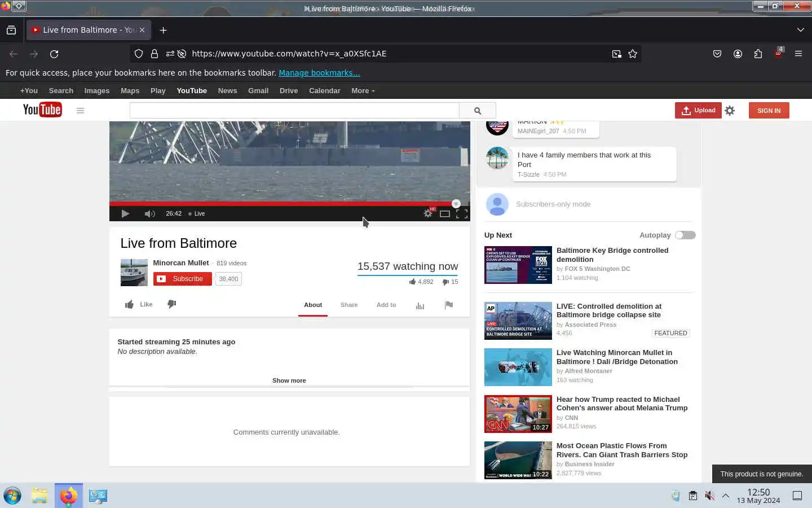812x508 pixels.
Task: Open Drive in the Google bar
Action: [x=289, y=90]
